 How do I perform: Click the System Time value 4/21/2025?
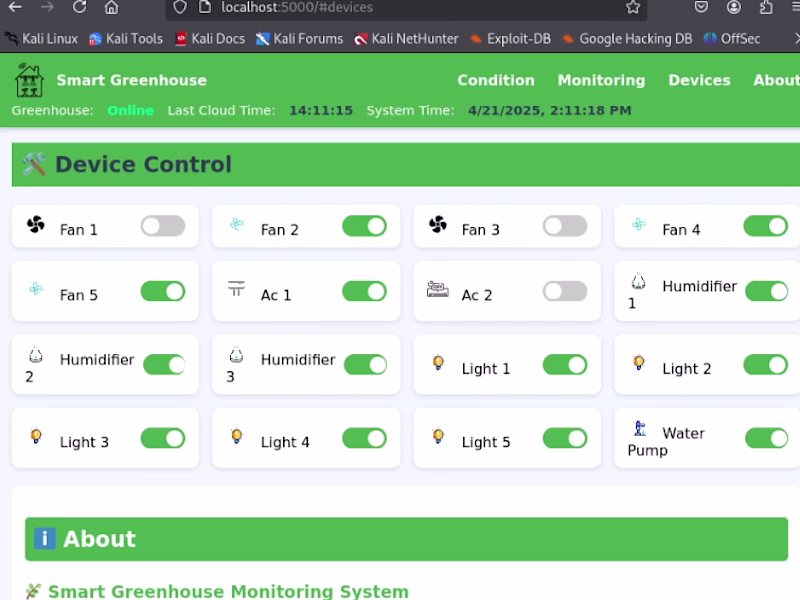tap(549, 110)
